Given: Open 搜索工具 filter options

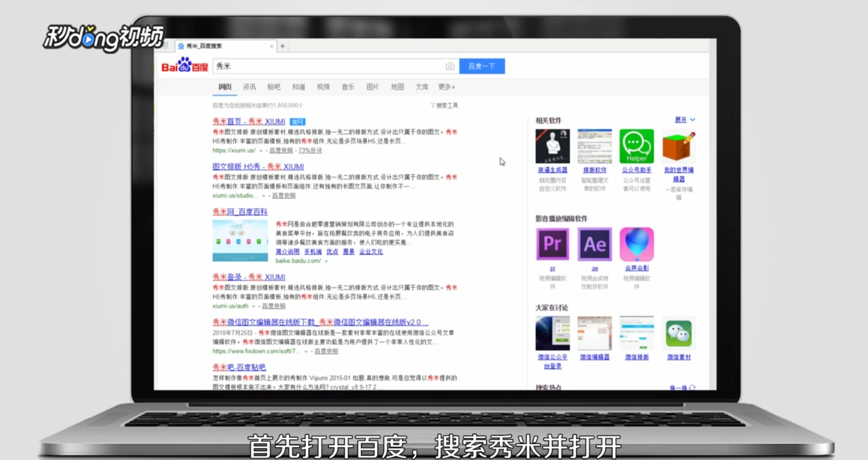Looking at the screenshot, I should coord(444,105).
